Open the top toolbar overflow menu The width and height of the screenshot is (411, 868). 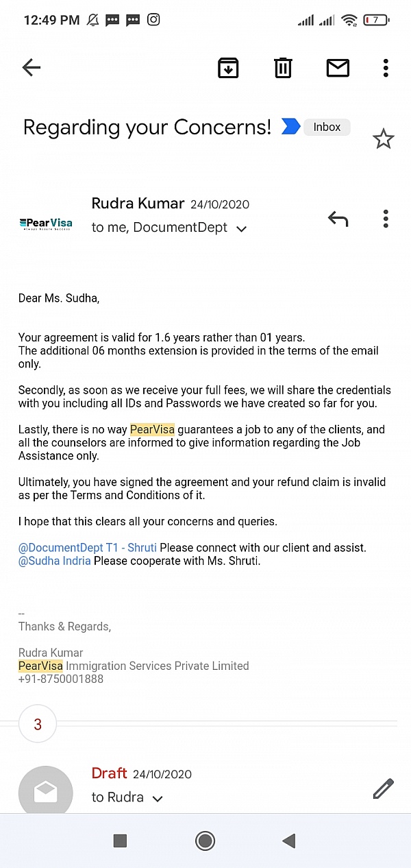click(x=386, y=67)
